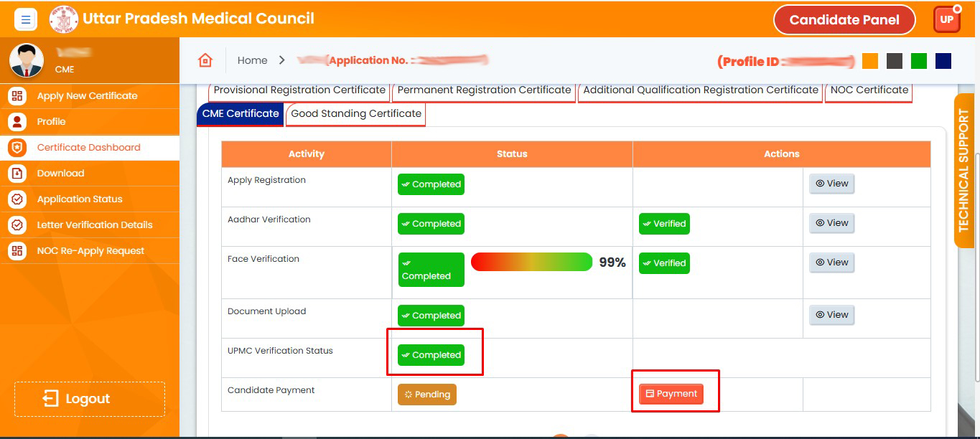Select the orange theme color swatch
The image size is (980, 439).
(x=870, y=61)
